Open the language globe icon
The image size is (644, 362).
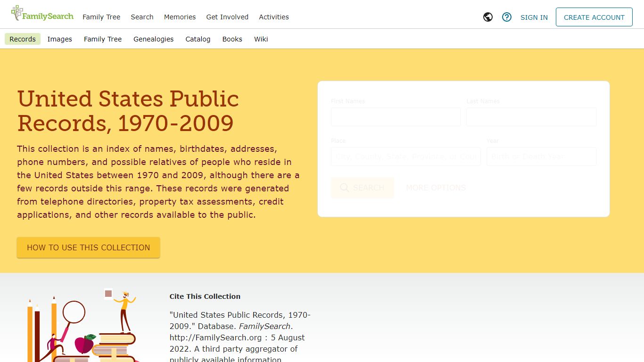pyautogui.click(x=488, y=17)
